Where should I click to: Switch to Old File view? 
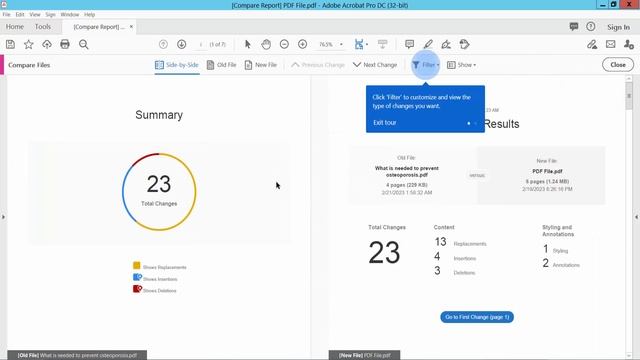222,65
